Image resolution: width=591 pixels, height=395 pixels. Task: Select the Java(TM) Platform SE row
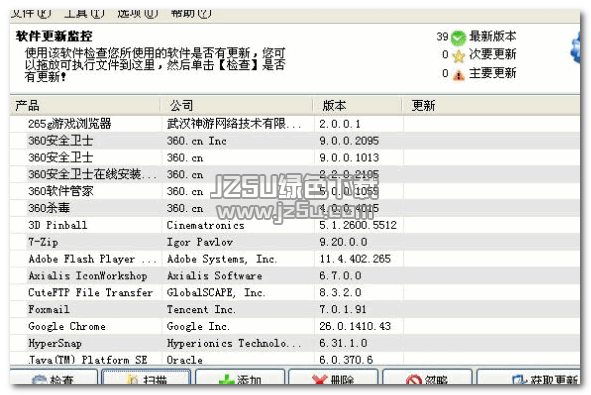295,359
